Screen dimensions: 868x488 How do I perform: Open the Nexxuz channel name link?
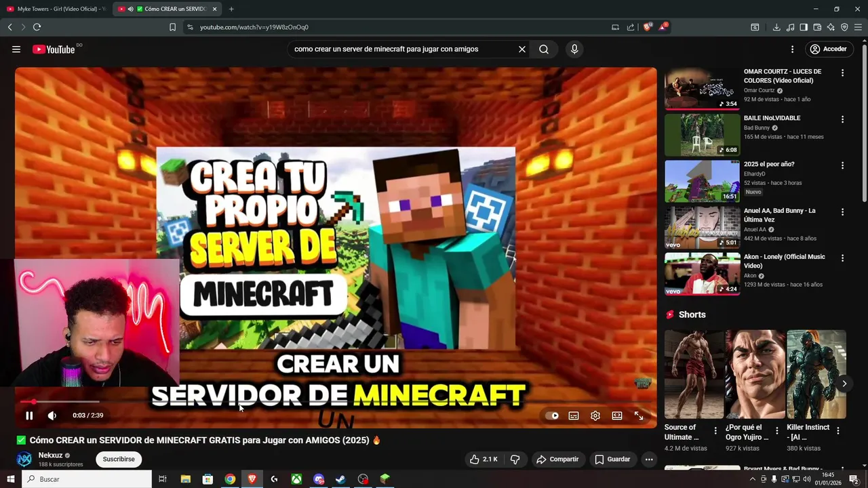pyautogui.click(x=50, y=455)
